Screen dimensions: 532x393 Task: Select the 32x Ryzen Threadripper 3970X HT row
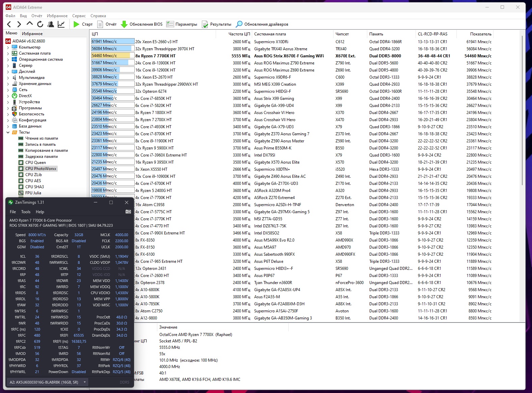point(292,49)
